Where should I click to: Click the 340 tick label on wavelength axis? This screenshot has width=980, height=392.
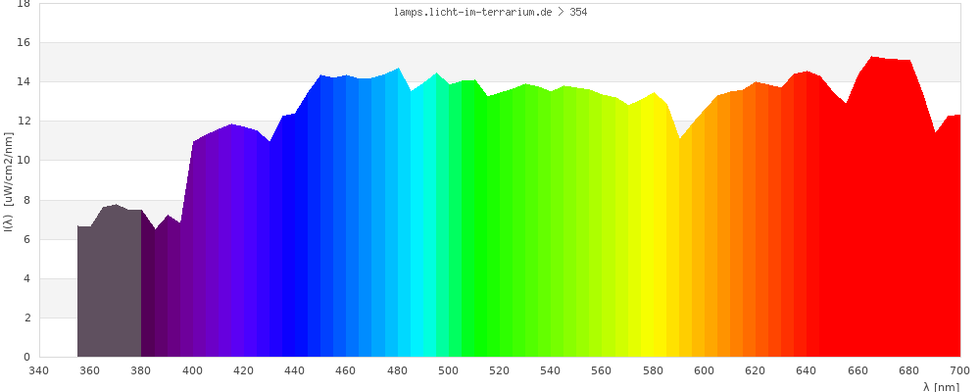click(x=38, y=370)
